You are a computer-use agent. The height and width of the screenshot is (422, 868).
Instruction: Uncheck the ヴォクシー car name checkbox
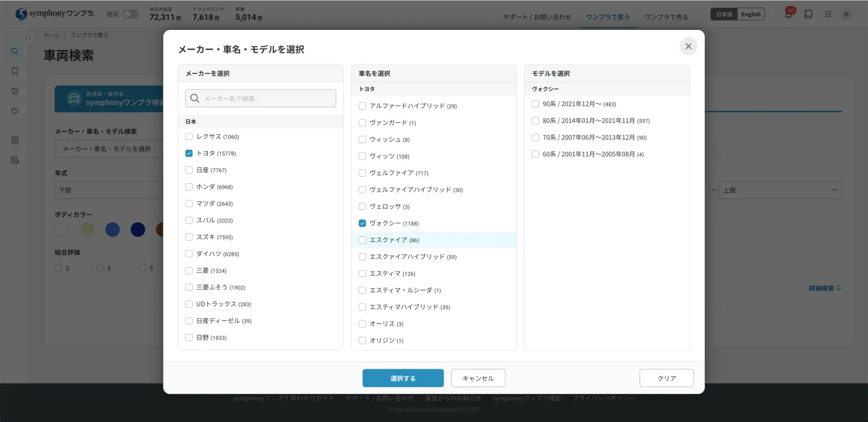tap(362, 223)
